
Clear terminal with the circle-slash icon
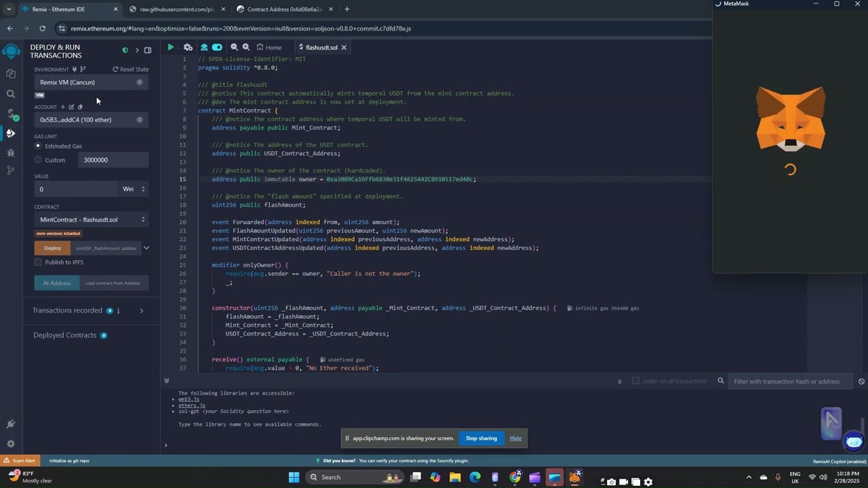861,382
